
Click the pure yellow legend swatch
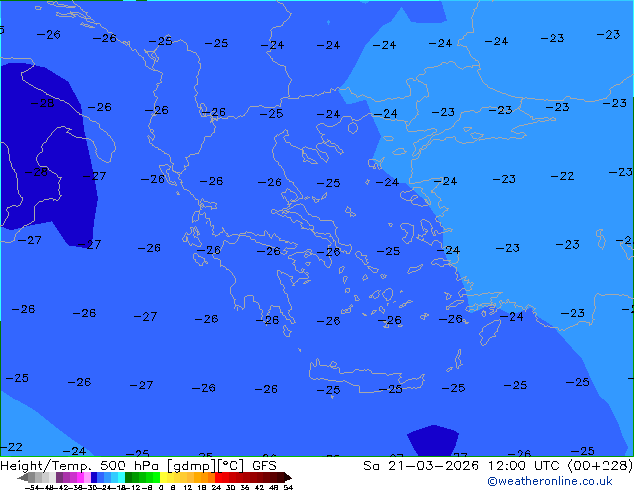pyautogui.click(x=163, y=477)
